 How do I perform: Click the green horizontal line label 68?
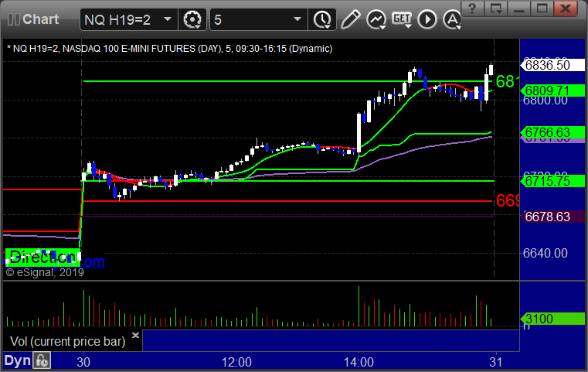(x=508, y=81)
